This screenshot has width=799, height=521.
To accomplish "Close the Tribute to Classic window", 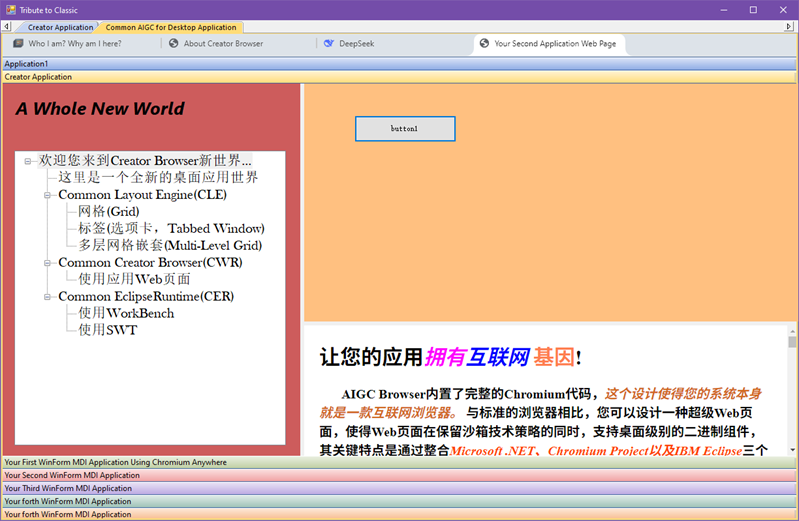I will point(783,10).
